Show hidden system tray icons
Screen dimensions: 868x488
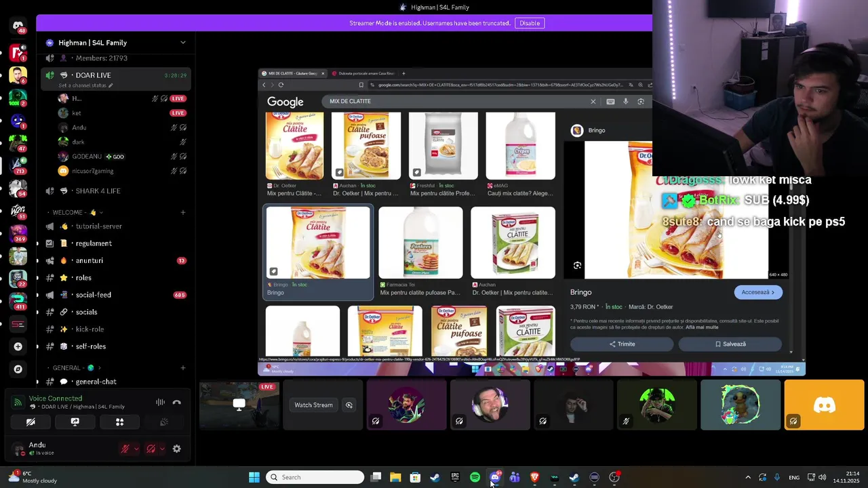pos(748,477)
